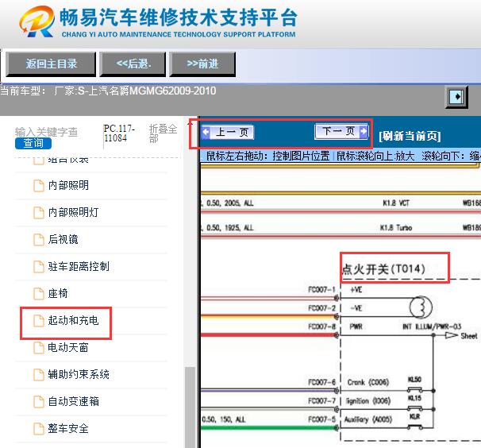Click the Ignition (I006) label
Screen dimensions: 481x448
pos(368,401)
